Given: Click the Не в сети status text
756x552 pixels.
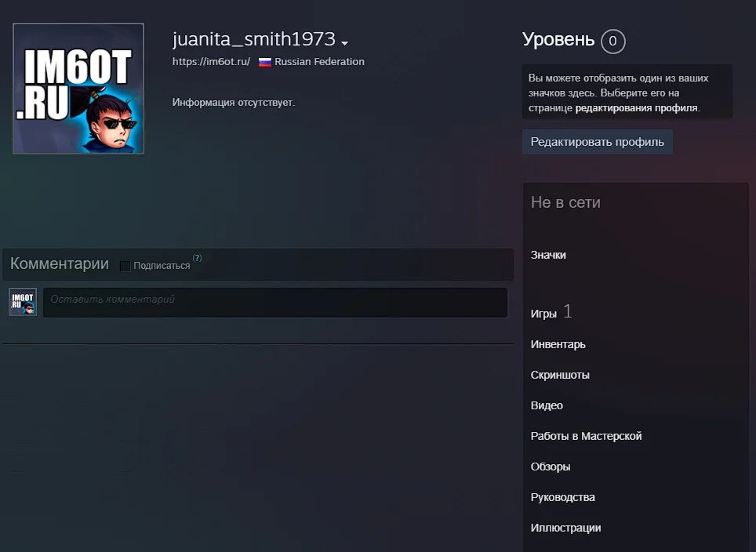Looking at the screenshot, I should pyautogui.click(x=565, y=202).
